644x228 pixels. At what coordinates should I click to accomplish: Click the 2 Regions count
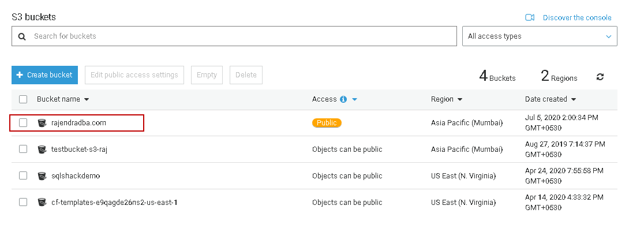[x=559, y=76]
